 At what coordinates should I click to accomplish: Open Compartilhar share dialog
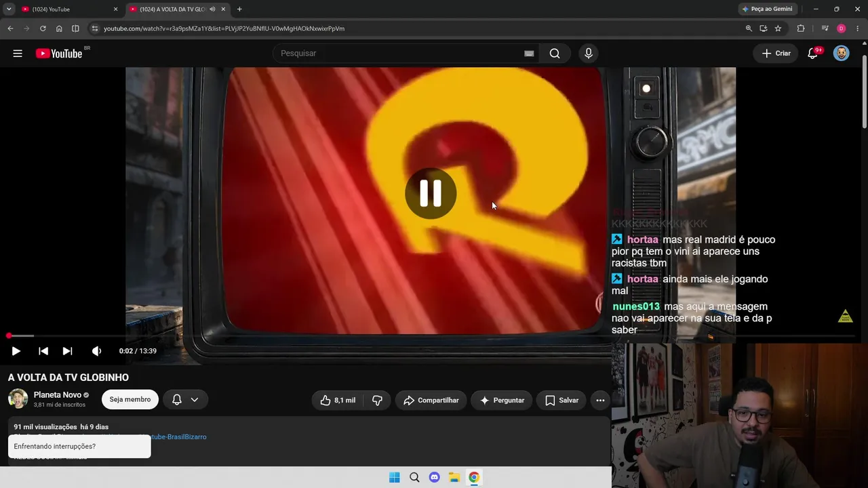431,401
